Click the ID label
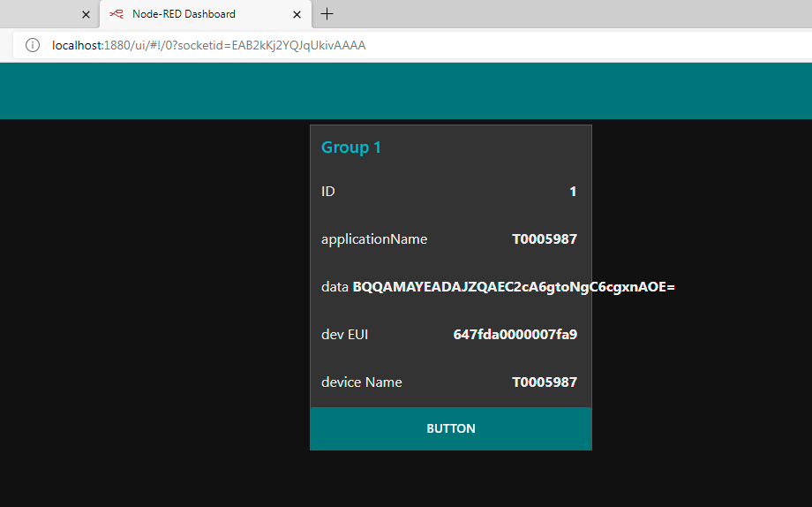812x507 pixels. point(328,192)
